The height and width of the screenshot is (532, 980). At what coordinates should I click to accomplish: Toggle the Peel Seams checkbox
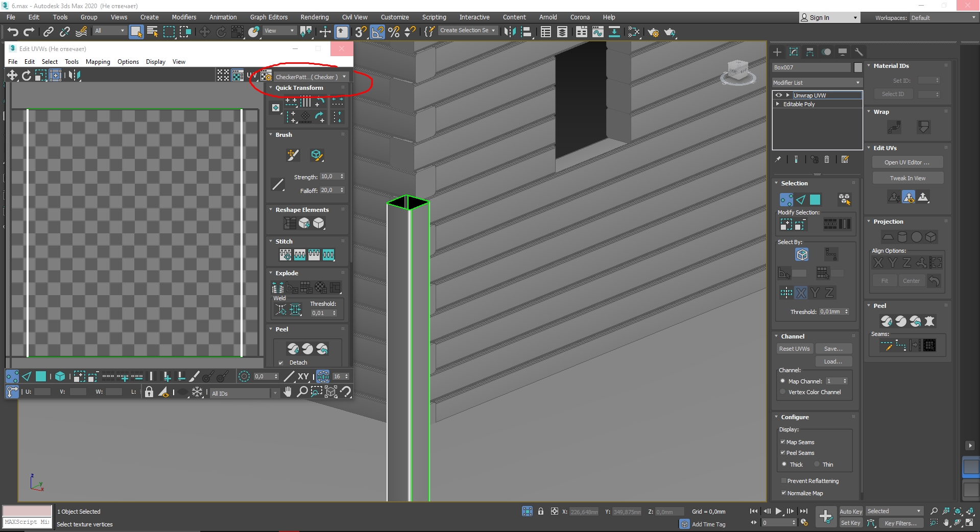click(x=783, y=453)
